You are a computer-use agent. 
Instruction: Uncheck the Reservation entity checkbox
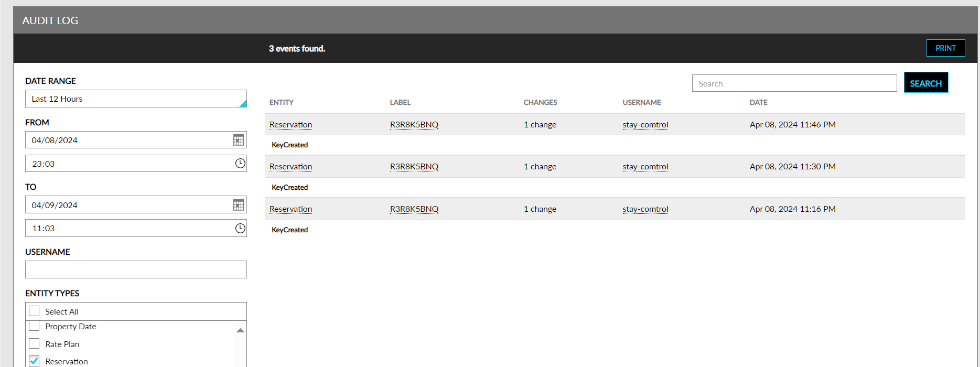pyautogui.click(x=34, y=361)
